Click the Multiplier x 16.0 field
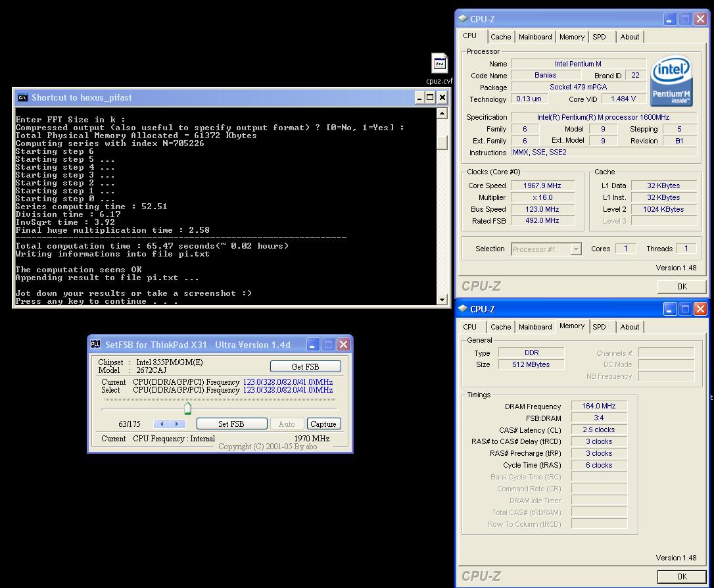The width and height of the screenshot is (714, 588). (x=542, y=197)
